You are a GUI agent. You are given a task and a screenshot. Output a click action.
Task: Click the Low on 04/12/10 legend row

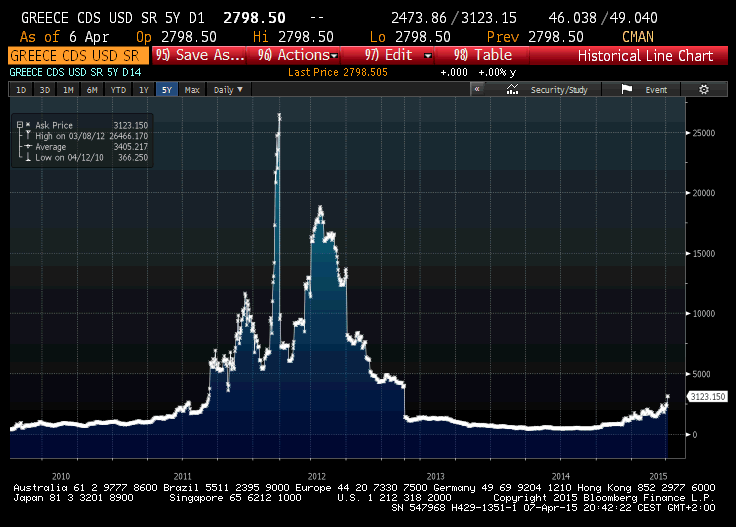pyautogui.click(x=83, y=157)
